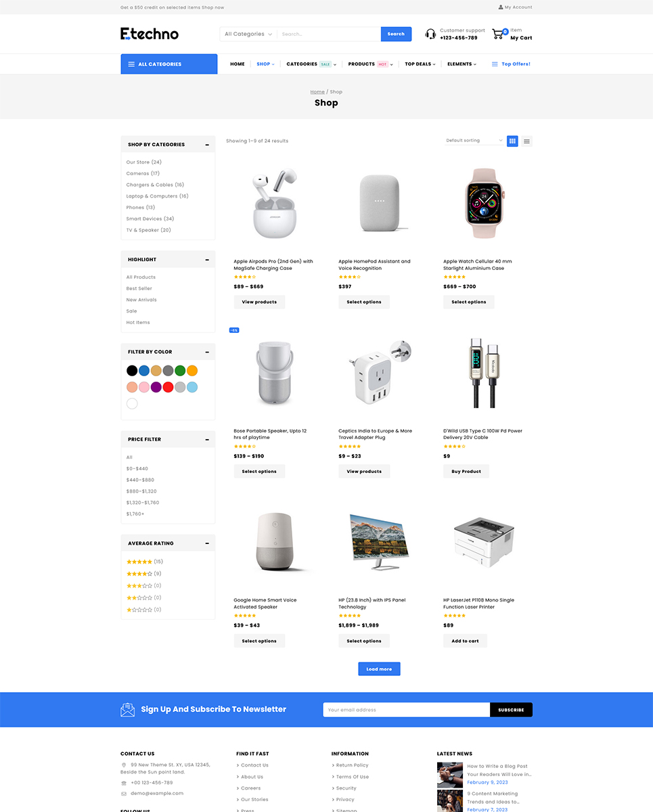The width and height of the screenshot is (653, 812).
Task: Click the Load more button
Action: [x=379, y=669]
